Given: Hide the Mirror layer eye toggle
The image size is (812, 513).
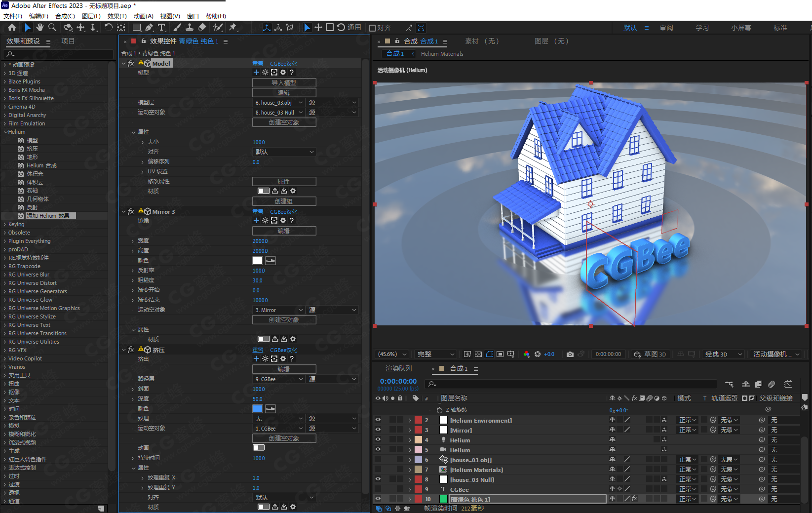Looking at the screenshot, I should point(378,430).
